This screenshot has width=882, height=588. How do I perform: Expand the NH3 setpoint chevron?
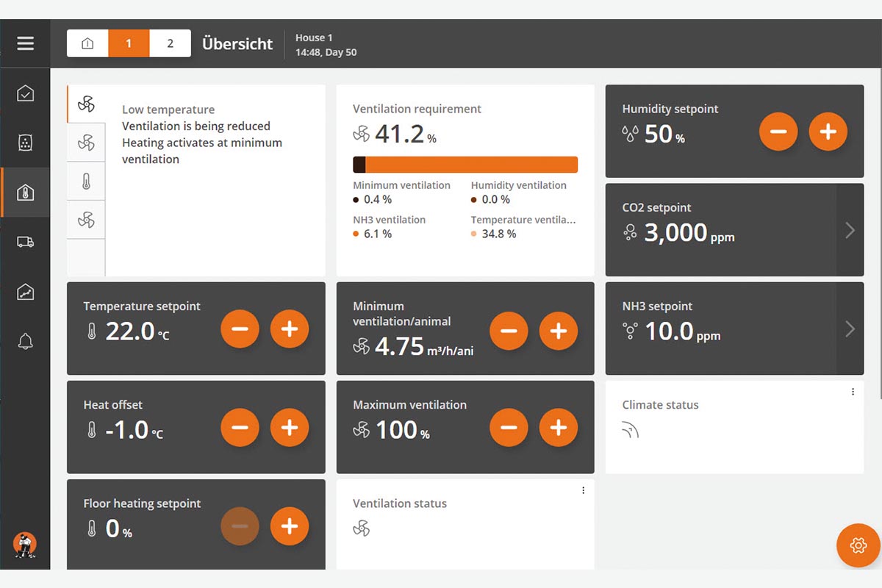850,329
